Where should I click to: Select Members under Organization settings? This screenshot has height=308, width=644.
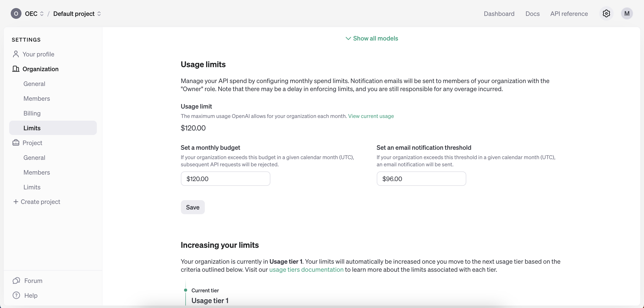[37, 98]
